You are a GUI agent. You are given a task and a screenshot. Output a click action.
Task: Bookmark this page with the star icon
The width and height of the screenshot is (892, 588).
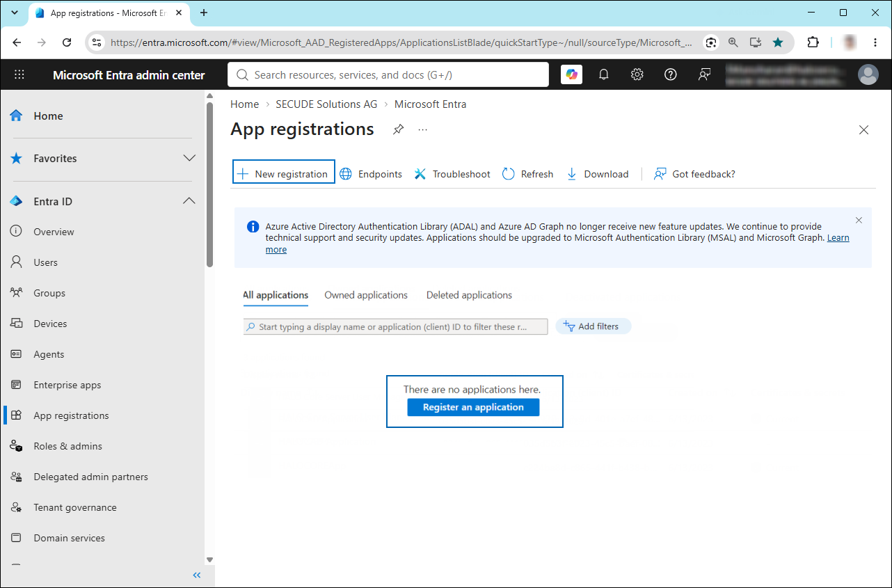778,42
